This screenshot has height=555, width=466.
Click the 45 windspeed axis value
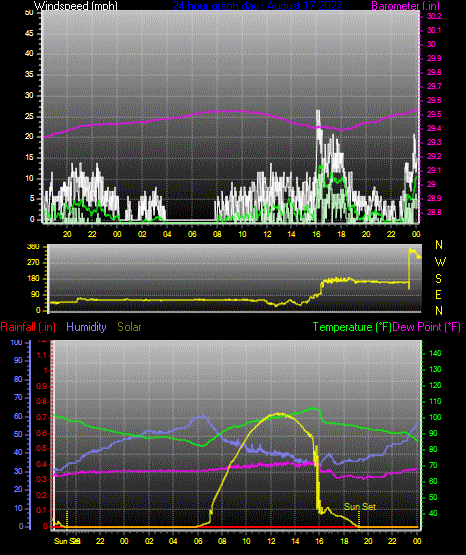(29, 33)
